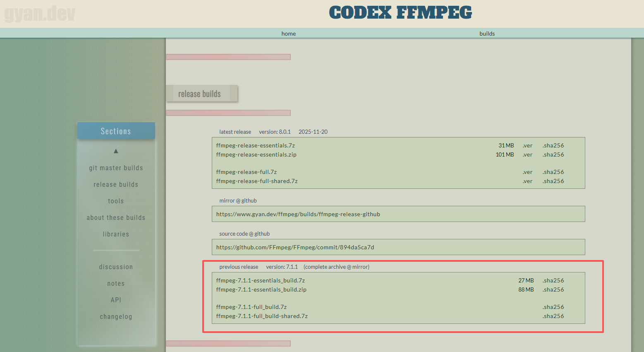
Task: Visit the tools section
Action: pos(116,201)
